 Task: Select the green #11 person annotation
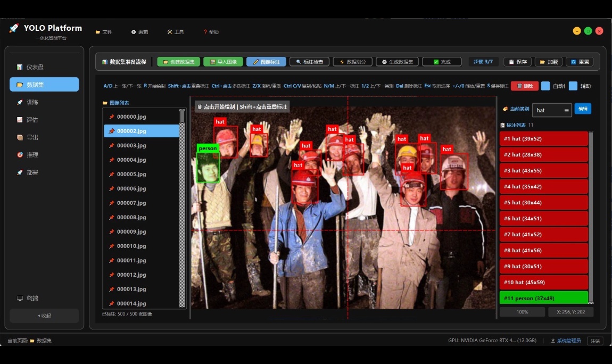coord(544,297)
